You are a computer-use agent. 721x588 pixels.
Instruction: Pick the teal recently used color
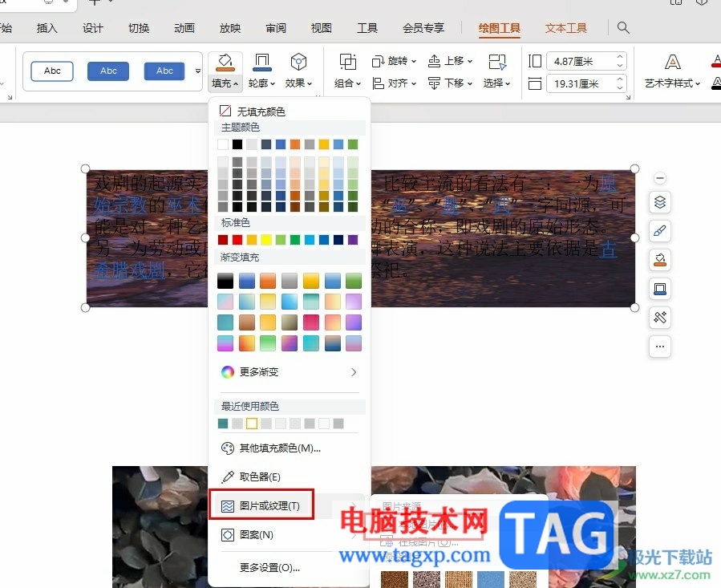[x=223, y=424]
